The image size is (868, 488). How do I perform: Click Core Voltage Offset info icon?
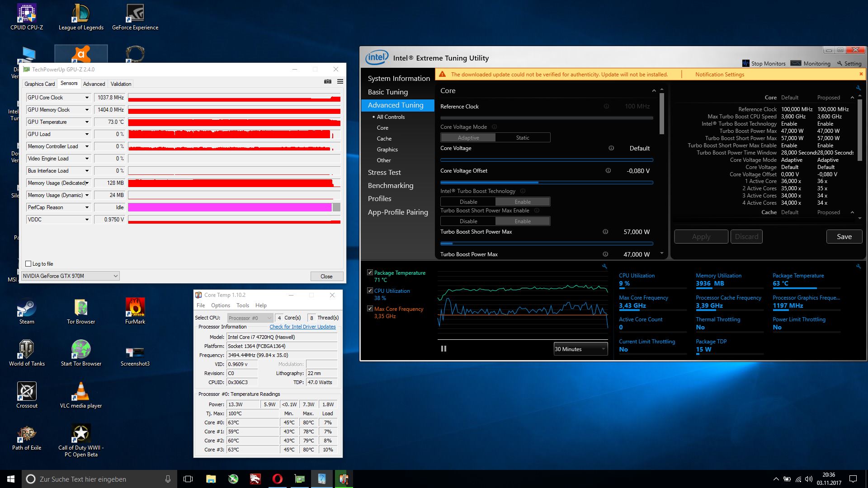pyautogui.click(x=608, y=171)
